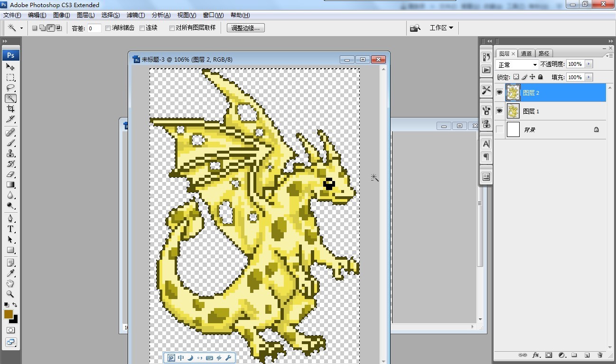616x364 pixels.
Task: Pick the Eyedropper tool
Action: pyautogui.click(x=10, y=273)
